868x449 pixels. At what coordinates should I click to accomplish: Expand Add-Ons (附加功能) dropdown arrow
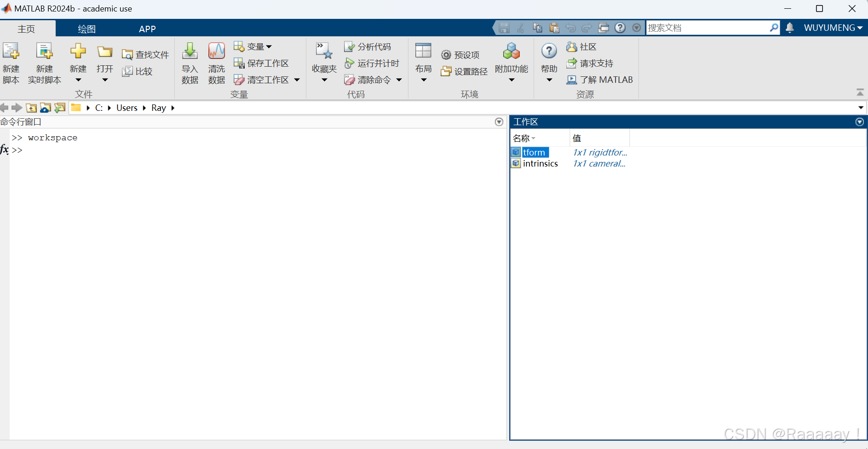[512, 80]
